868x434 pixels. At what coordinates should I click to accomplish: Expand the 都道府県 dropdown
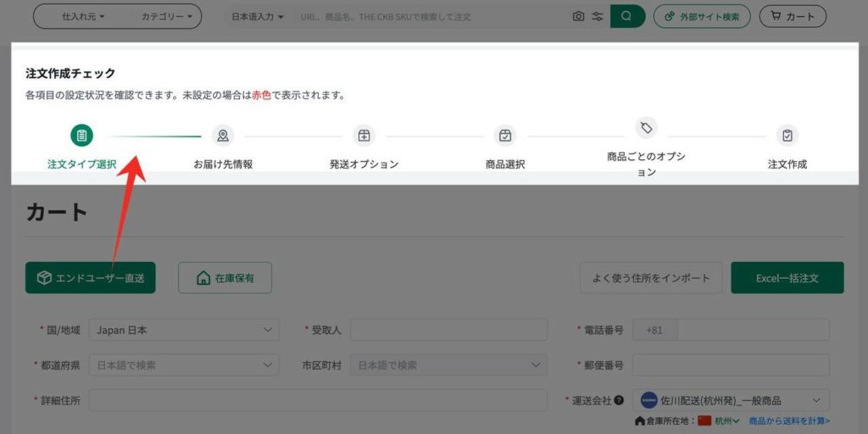184,365
